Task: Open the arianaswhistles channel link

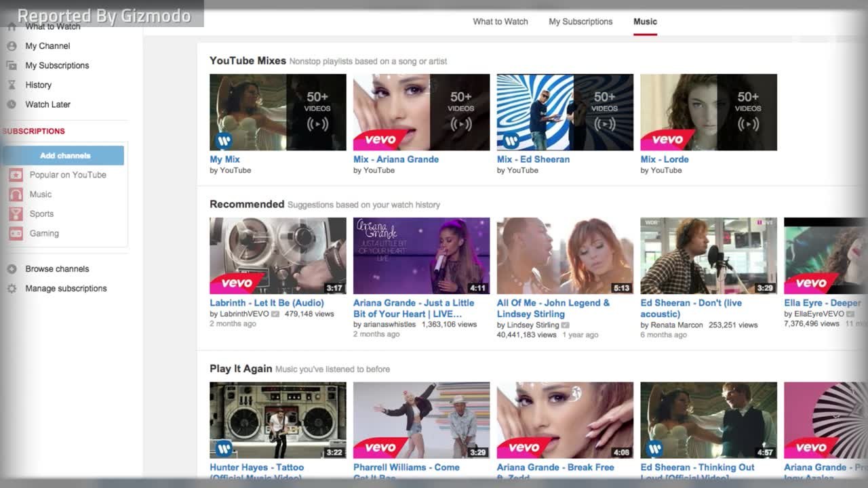Action: pyautogui.click(x=391, y=325)
